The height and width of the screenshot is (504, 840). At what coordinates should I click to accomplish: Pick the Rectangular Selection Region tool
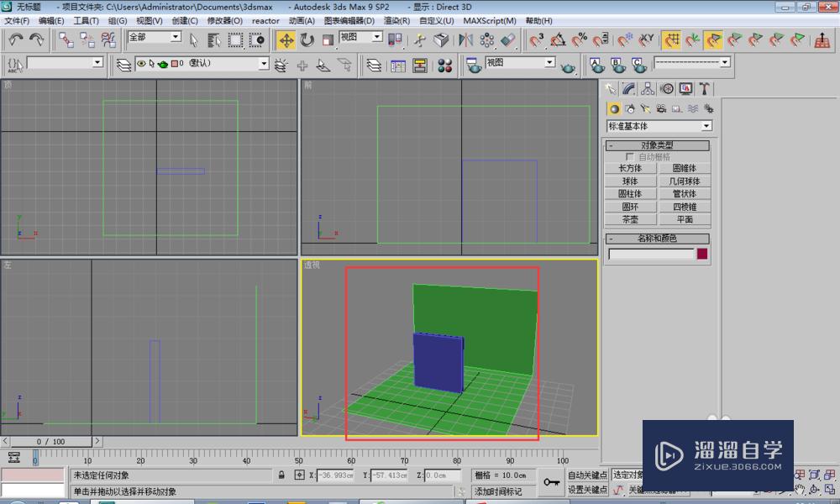coord(235,39)
